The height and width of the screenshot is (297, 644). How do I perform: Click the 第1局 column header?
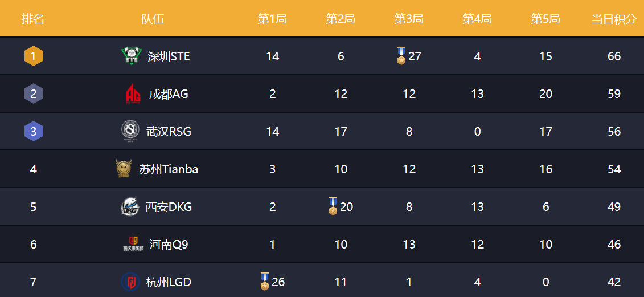coord(272,19)
